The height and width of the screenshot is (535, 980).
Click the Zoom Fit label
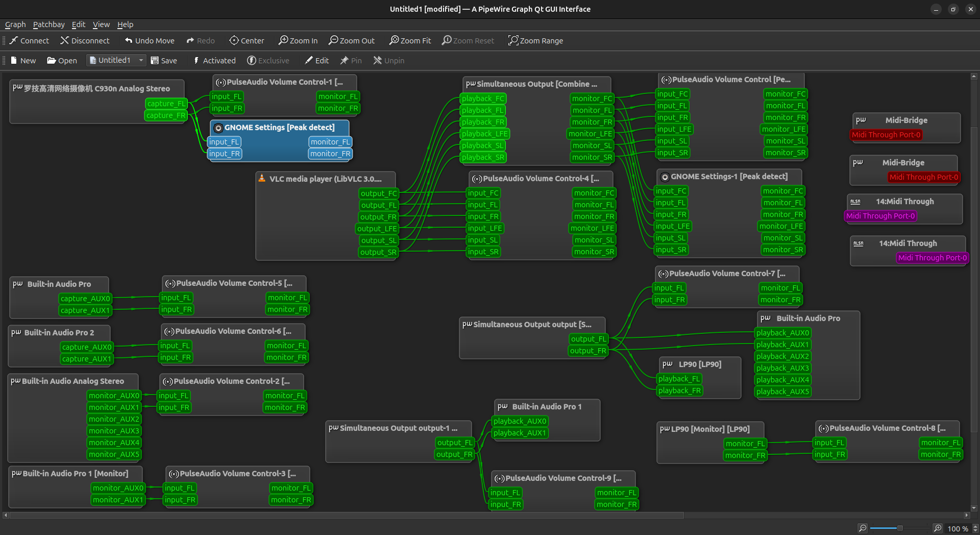pyautogui.click(x=415, y=41)
